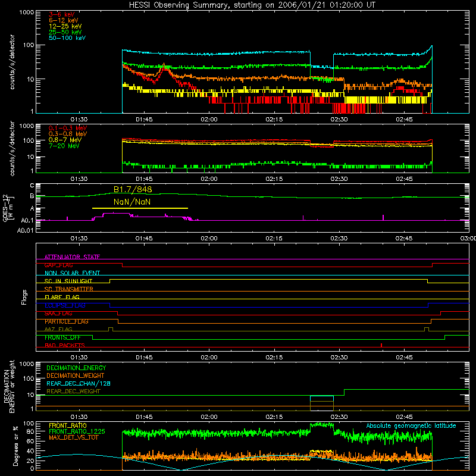Click the HESSI Observing Summary title
Viewport: 476px width, 476px height.
252,5
